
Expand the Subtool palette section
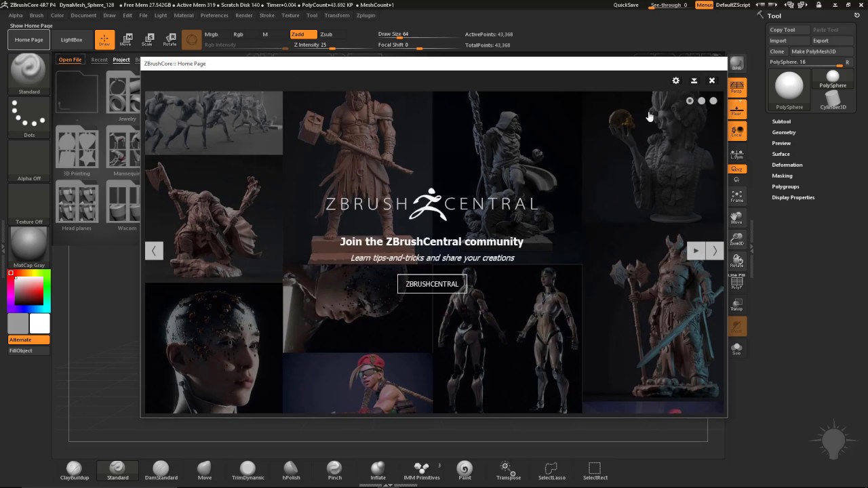(781, 121)
